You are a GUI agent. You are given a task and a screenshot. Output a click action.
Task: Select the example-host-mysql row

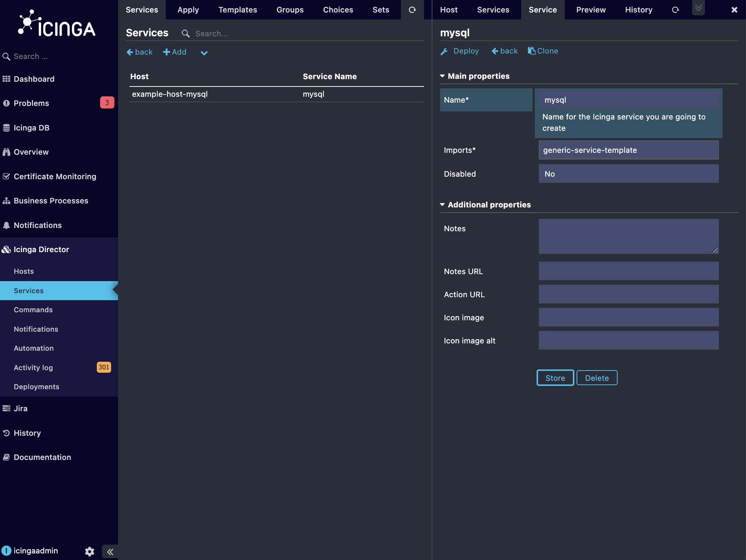277,94
